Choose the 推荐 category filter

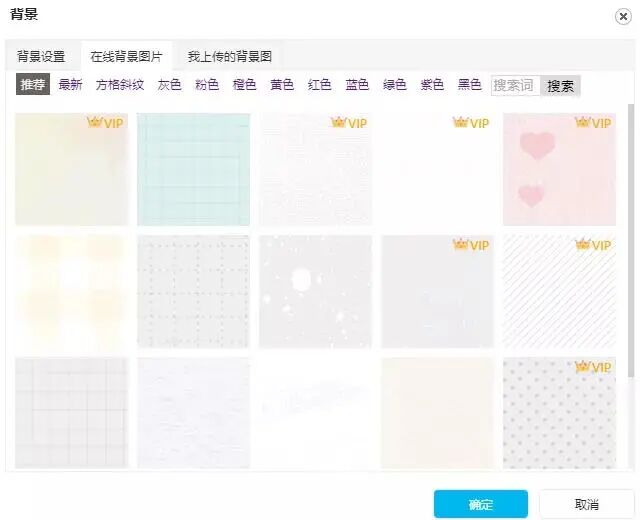pyautogui.click(x=33, y=84)
